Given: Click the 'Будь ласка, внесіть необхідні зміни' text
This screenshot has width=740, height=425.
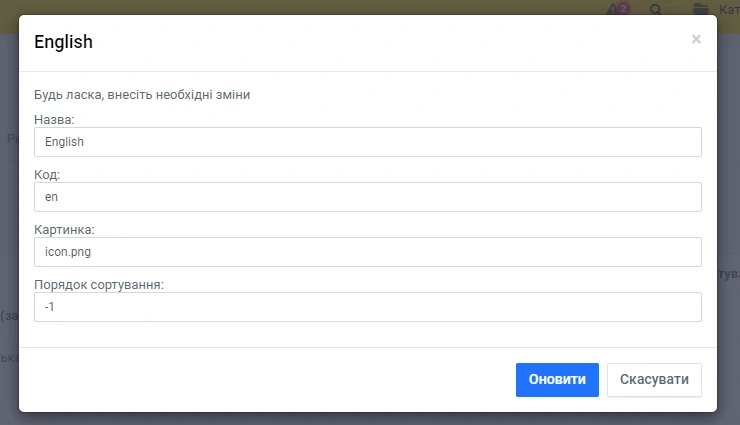Looking at the screenshot, I should pyautogui.click(x=141, y=95).
